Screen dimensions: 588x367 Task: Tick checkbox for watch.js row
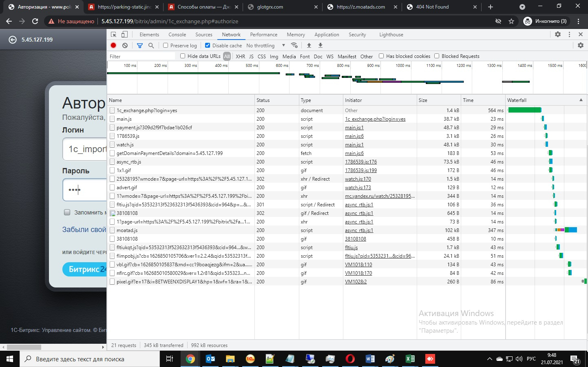pos(112,145)
